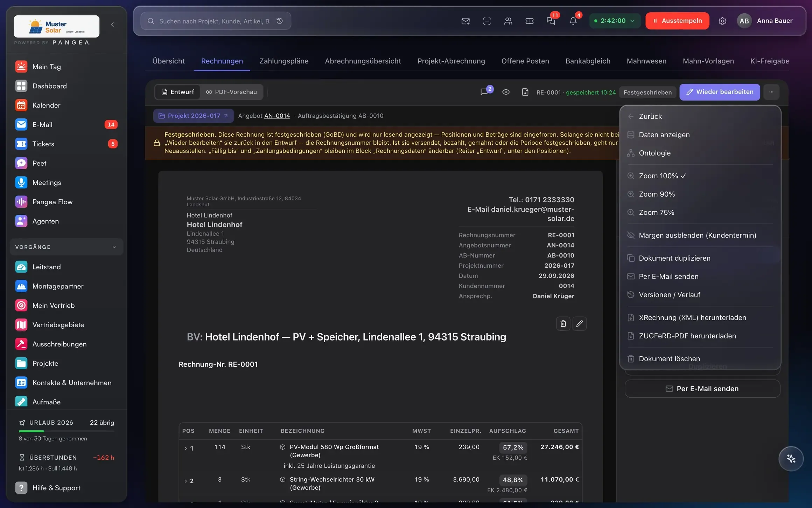The width and height of the screenshot is (812, 508).
Task: Open the Angebot AN-0014 link
Action: tap(277, 116)
